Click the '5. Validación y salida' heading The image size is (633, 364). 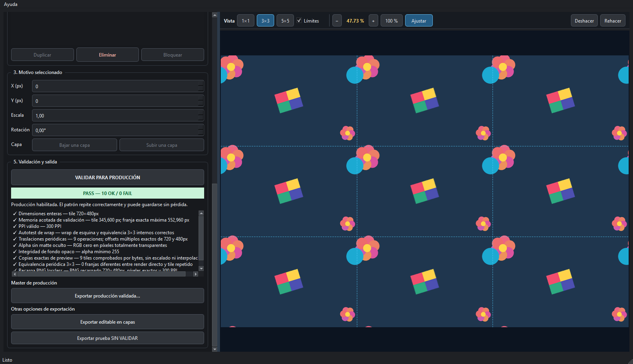pyautogui.click(x=35, y=162)
